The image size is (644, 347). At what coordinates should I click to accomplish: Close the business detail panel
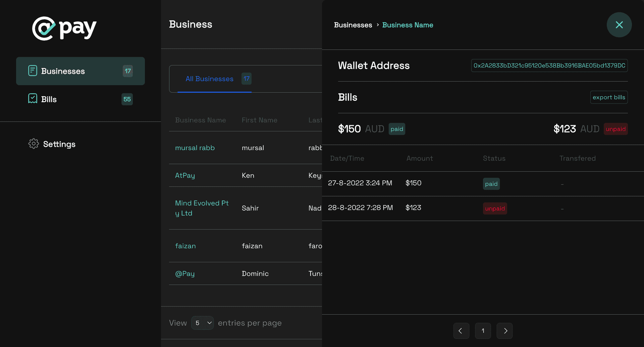[619, 25]
